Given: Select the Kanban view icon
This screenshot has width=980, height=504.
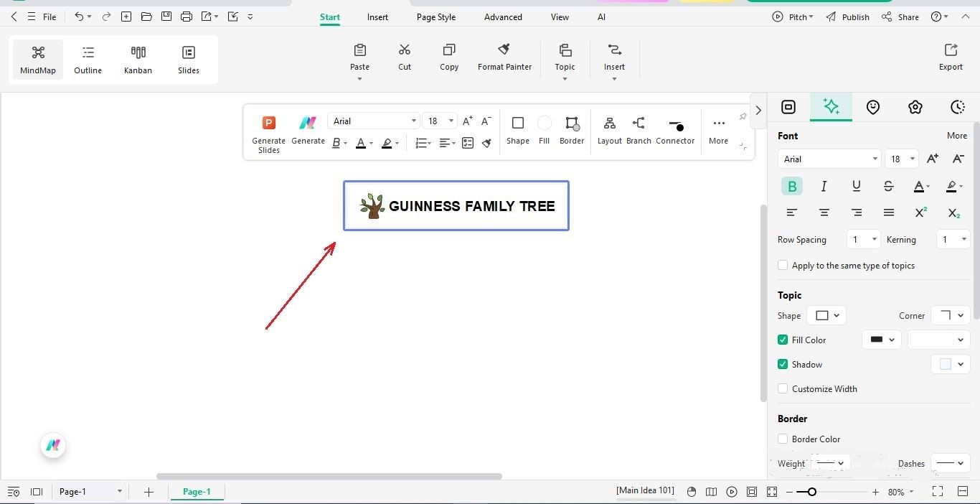Looking at the screenshot, I should pos(138,59).
